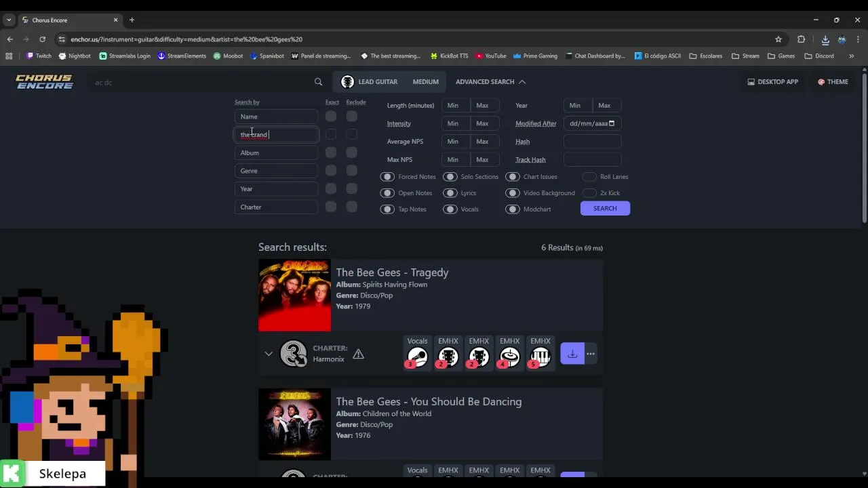Open the three-dot menu for Tragedy

coord(591,354)
